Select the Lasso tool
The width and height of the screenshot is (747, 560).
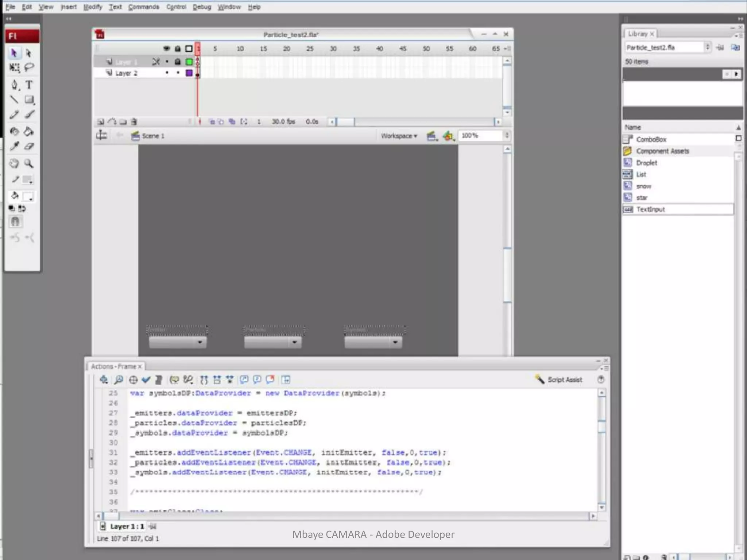(x=29, y=67)
